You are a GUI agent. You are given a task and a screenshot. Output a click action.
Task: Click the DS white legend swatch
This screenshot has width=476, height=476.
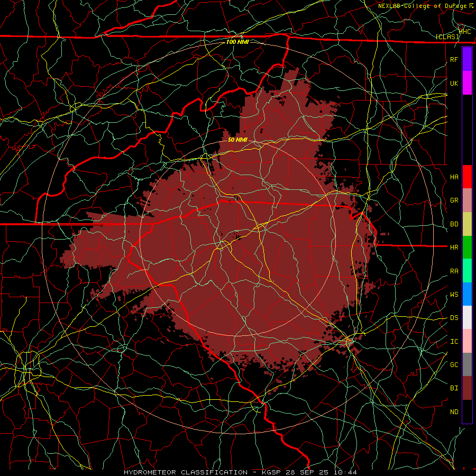pos(467,317)
